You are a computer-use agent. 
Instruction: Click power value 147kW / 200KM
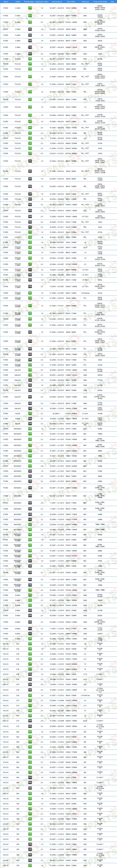tap(71, 413)
